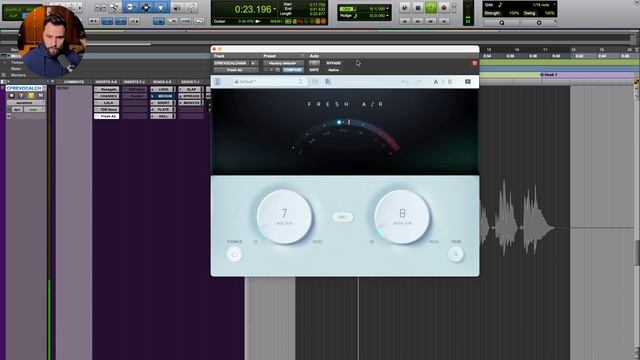Toggle plugin BYPASS in the header
640x360 pixels.
333,63
